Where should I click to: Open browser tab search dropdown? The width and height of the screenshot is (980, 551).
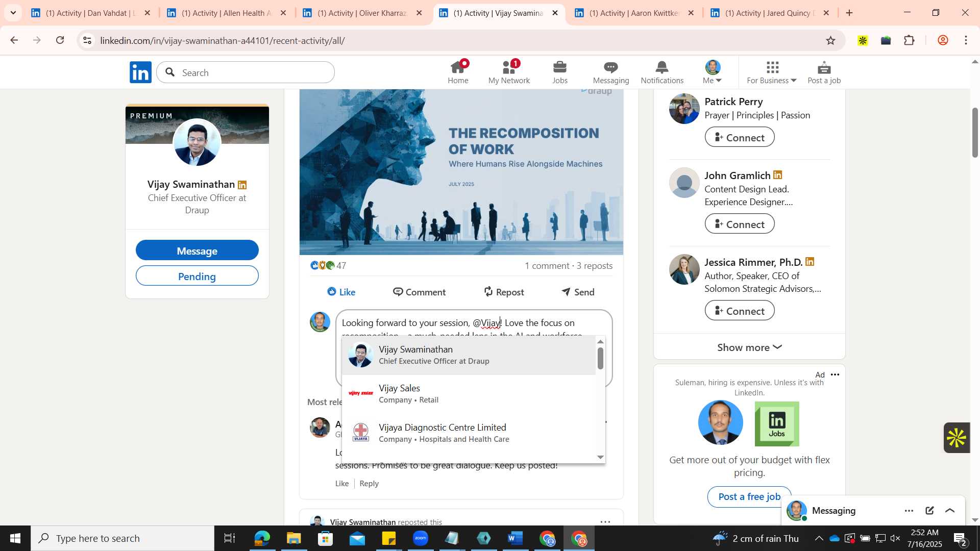click(x=13, y=13)
